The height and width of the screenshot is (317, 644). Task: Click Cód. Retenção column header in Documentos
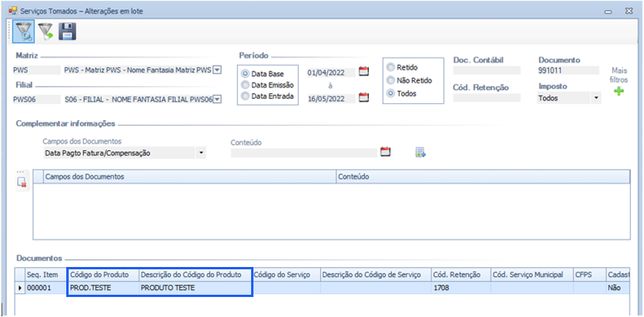461,275
